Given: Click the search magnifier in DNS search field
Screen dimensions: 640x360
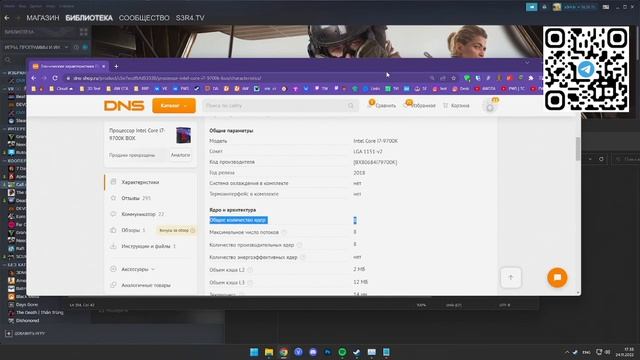Looking at the screenshot, I should coord(351,106).
